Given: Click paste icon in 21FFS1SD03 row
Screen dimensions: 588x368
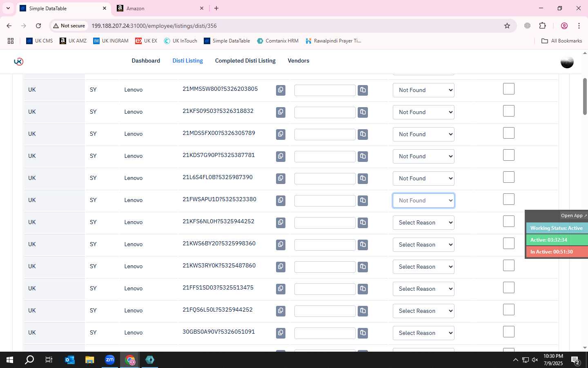Looking at the screenshot, I should click(363, 289).
